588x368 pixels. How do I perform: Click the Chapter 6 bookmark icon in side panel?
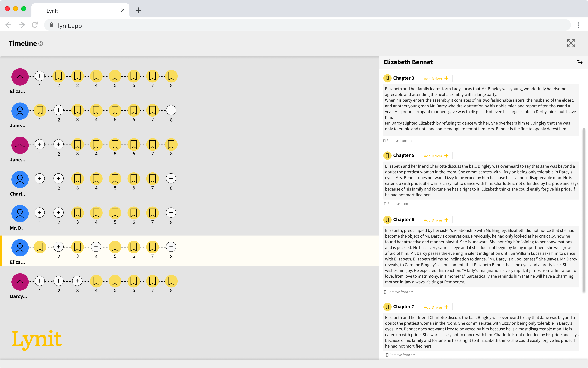tap(387, 220)
